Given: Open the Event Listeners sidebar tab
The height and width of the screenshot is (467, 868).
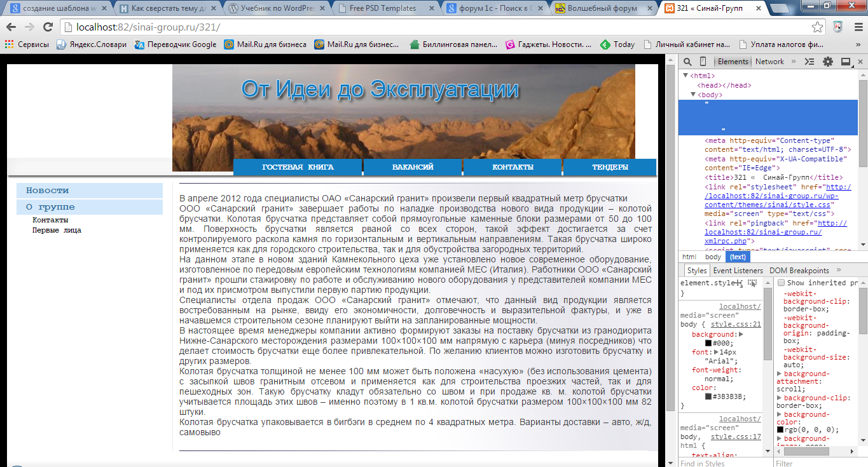Looking at the screenshot, I should 738,271.
